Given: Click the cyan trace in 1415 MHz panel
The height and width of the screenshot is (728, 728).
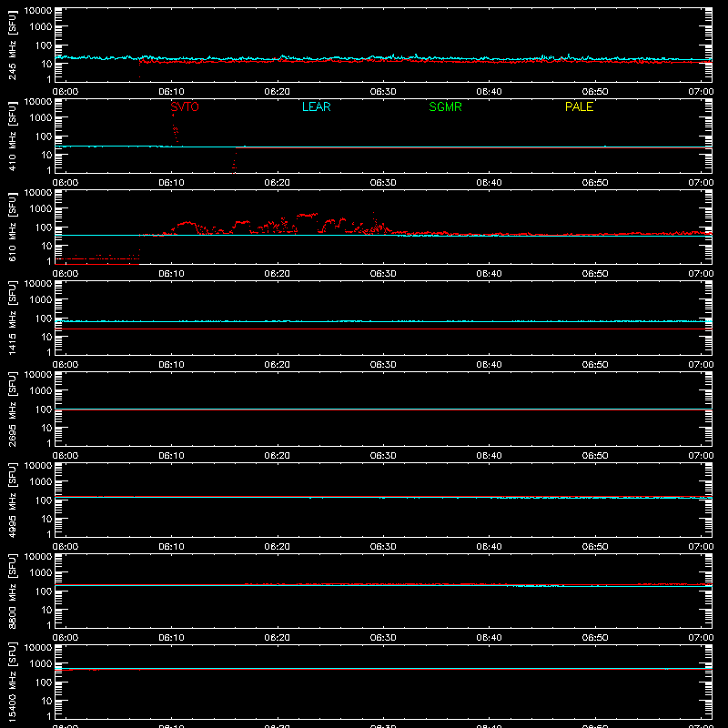Looking at the screenshot, I should (383, 321).
